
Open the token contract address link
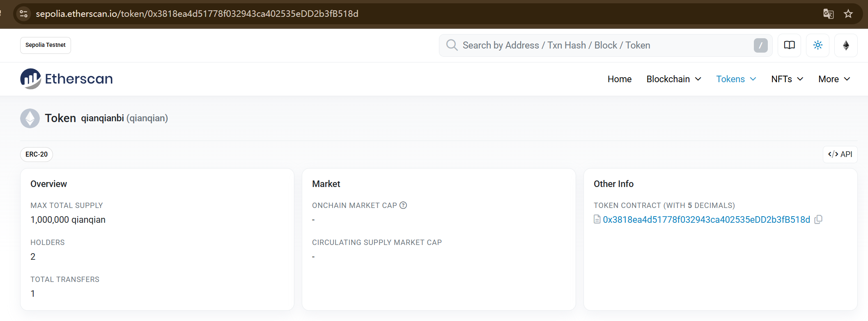click(706, 219)
